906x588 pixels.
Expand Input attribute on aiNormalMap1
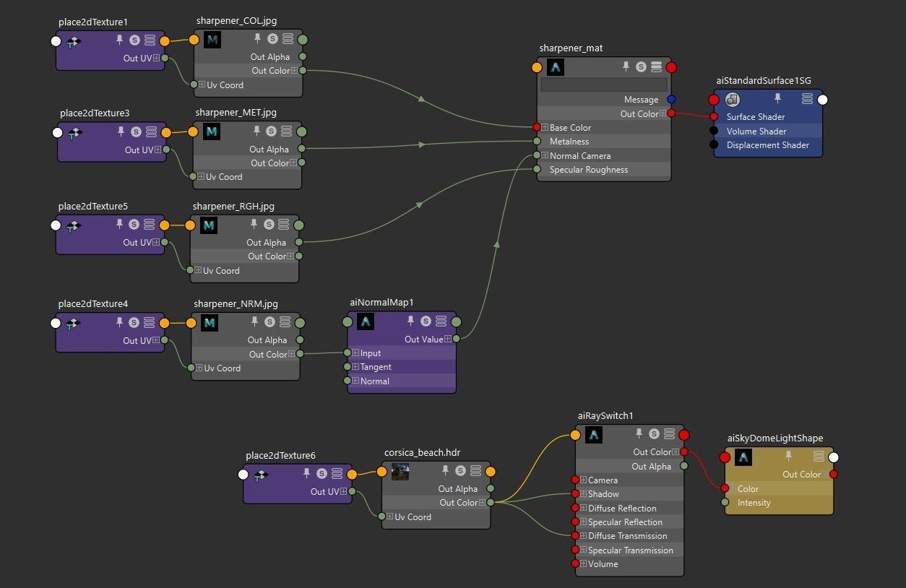(355, 353)
